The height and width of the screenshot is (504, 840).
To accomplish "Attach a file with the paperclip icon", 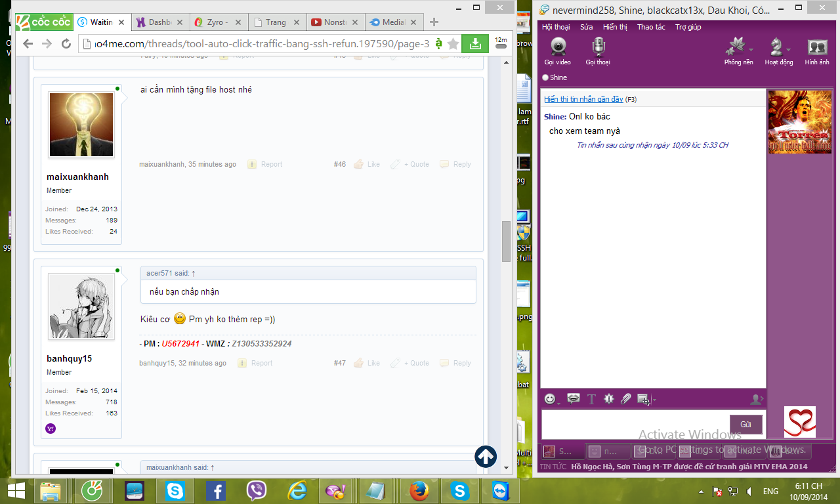I will coord(626,398).
